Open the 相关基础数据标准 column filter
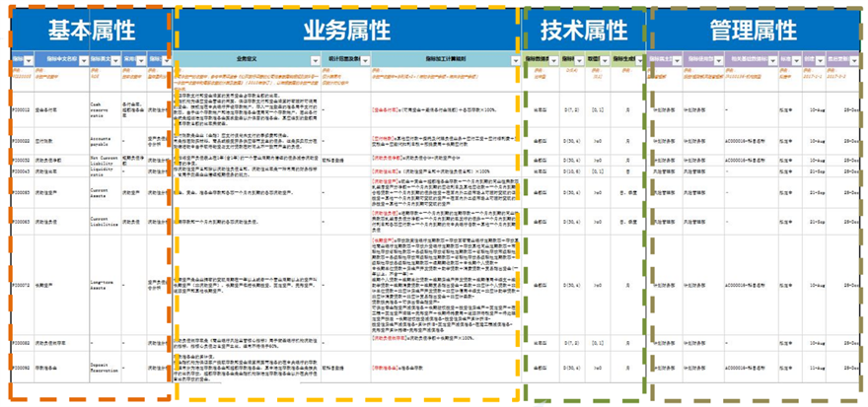868x407 pixels. (x=771, y=61)
